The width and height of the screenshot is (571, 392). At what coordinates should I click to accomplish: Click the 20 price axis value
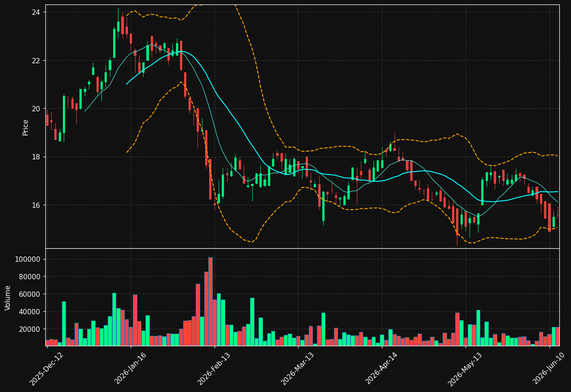click(36, 109)
